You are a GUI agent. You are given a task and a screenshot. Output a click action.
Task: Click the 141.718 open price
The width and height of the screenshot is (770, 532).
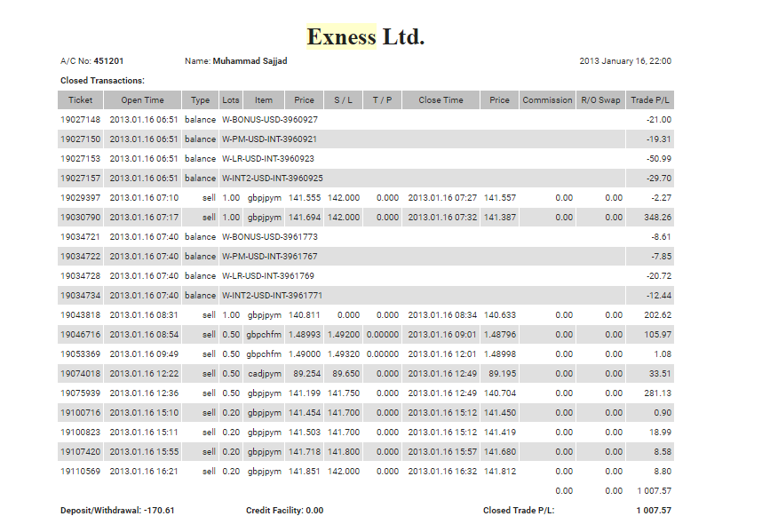coord(305,452)
